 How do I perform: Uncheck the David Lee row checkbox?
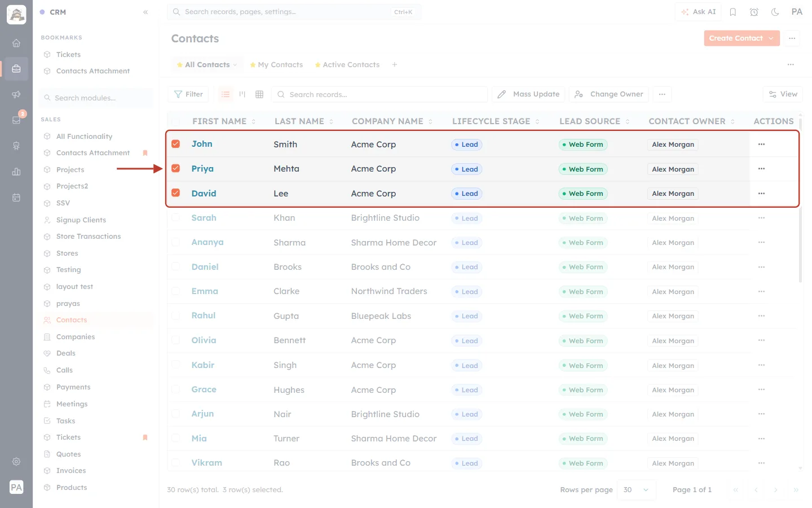176,193
